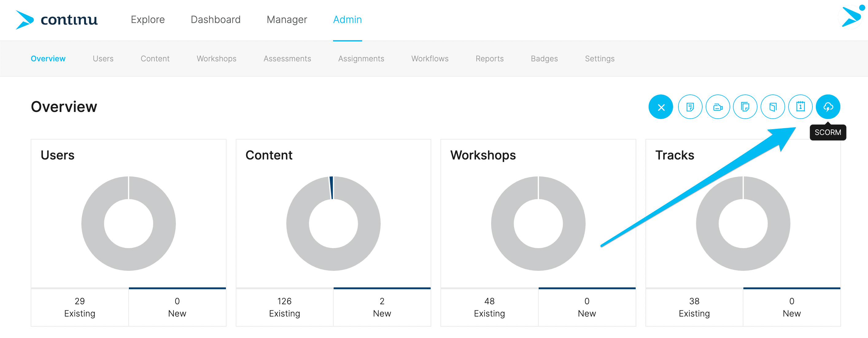Select the Assignments tab
The width and height of the screenshot is (868, 338).
click(x=361, y=58)
